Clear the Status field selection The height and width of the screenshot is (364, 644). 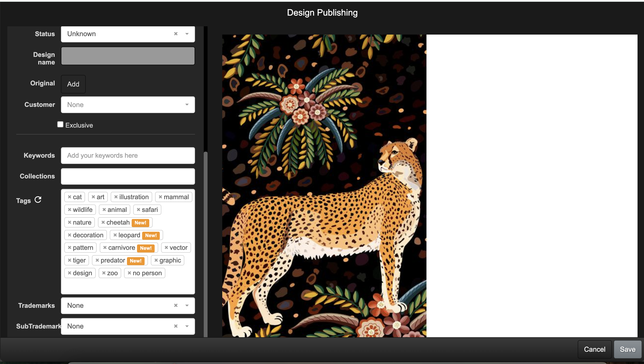coord(176,34)
